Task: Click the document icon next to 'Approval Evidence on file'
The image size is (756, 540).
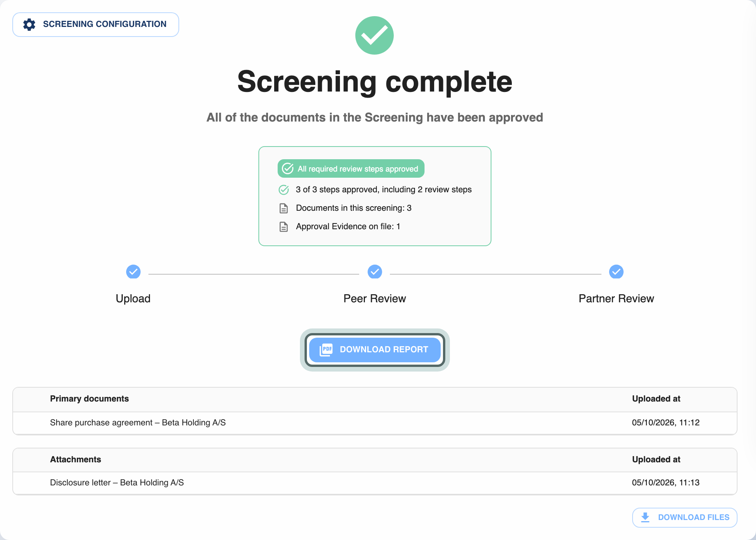Action: pos(284,227)
